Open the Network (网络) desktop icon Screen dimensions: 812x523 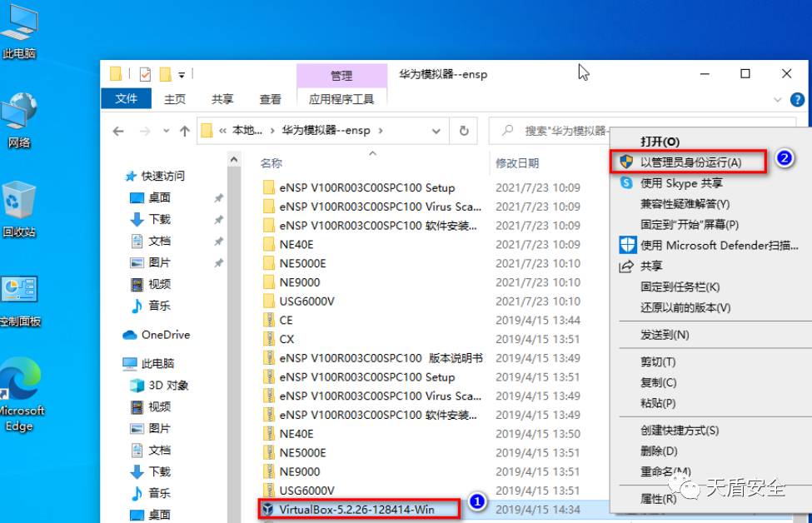[x=19, y=121]
